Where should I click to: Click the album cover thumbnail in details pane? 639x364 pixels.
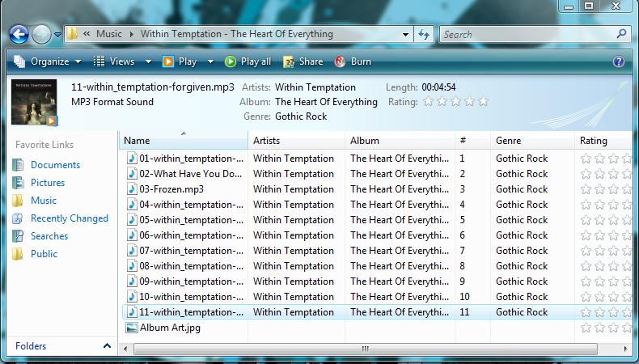pyautogui.click(x=34, y=103)
